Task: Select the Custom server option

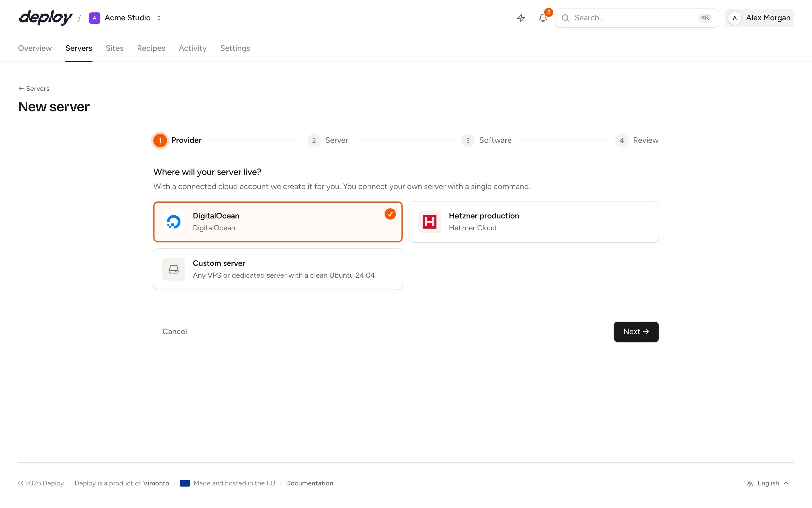Action: click(278, 269)
